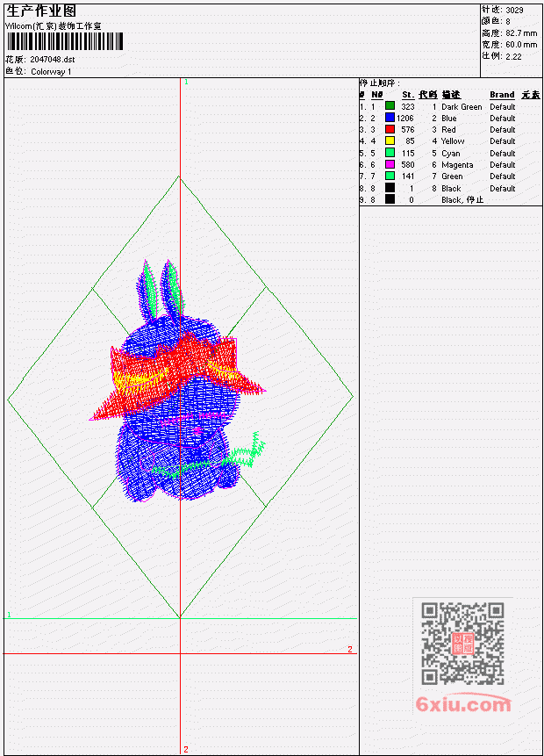Click the 'Cyan' description text

coord(450,154)
